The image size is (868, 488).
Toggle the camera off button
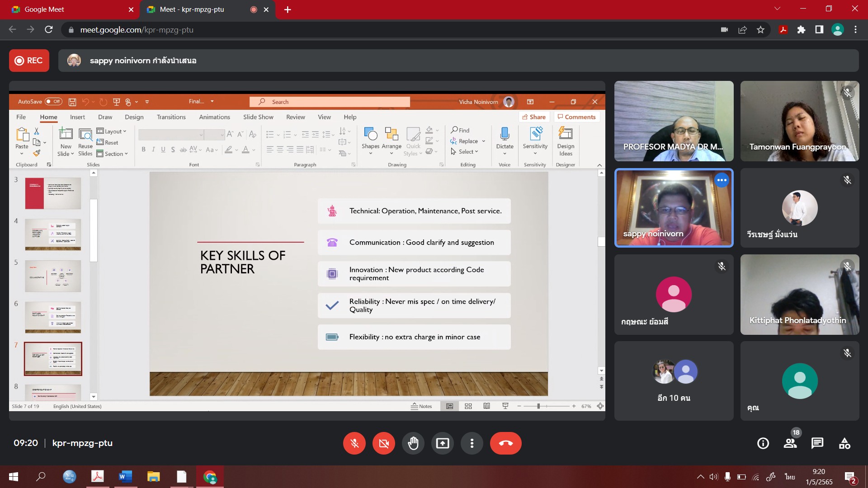(x=383, y=443)
